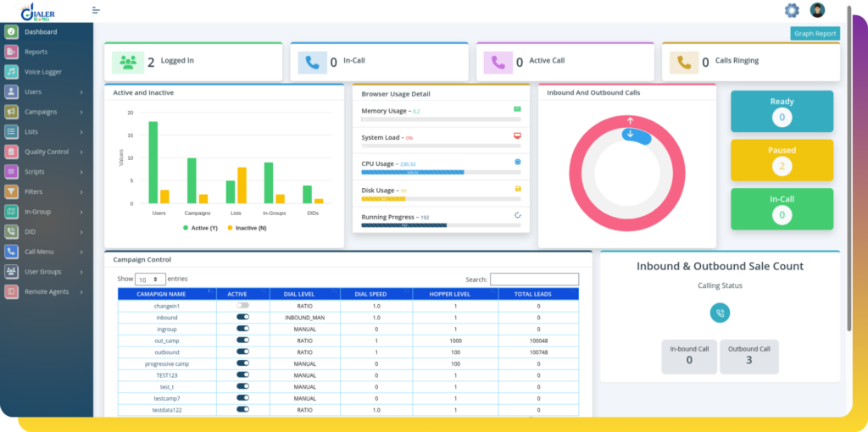This screenshot has height=432, width=868.
Task: Open the Show entries count dropdown
Action: click(x=150, y=280)
